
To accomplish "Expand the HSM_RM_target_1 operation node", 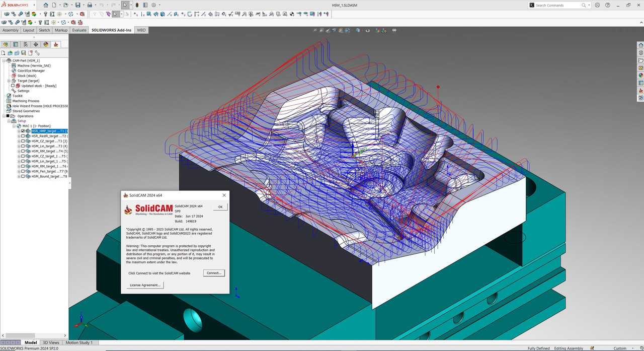I will click(x=19, y=166).
